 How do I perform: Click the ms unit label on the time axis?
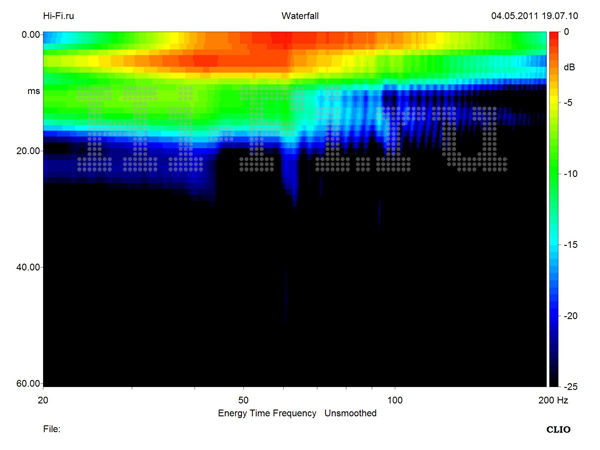coord(31,91)
